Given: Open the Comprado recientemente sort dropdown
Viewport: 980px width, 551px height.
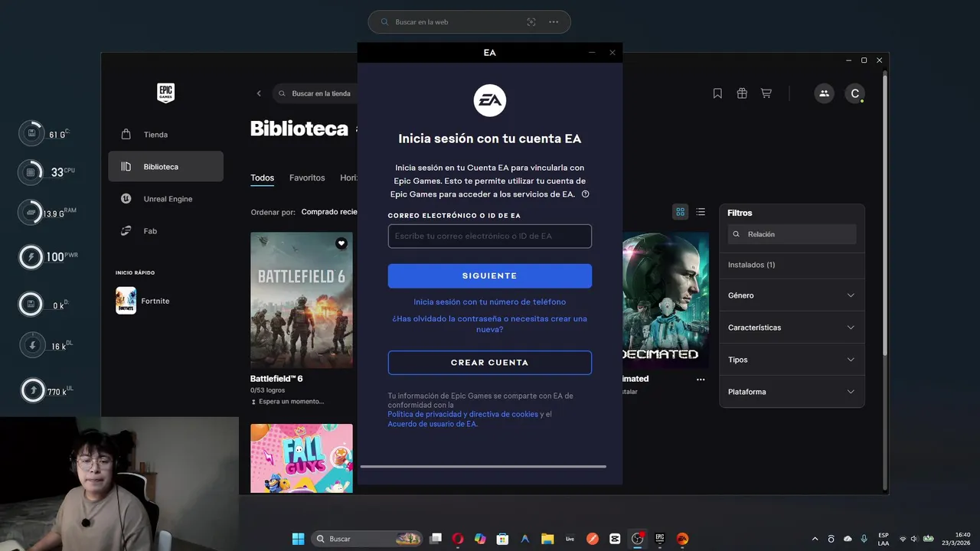Looking at the screenshot, I should click(329, 212).
